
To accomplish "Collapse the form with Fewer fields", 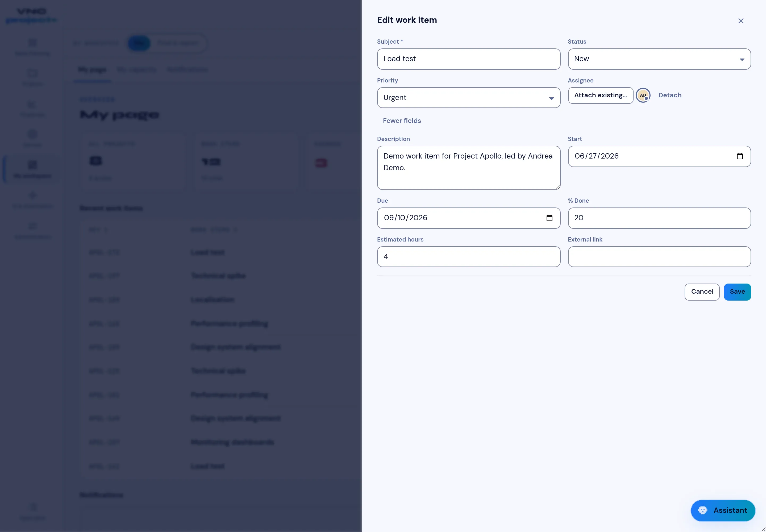I will tap(402, 121).
